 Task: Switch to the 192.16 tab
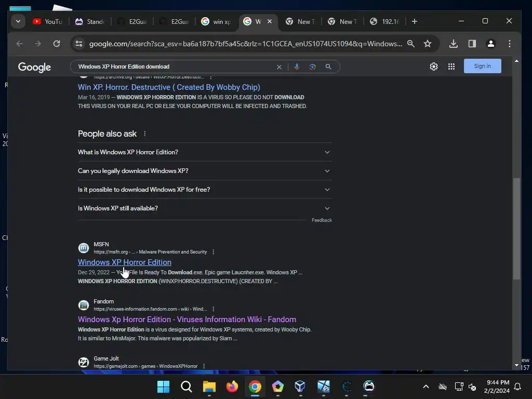(x=384, y=21)
